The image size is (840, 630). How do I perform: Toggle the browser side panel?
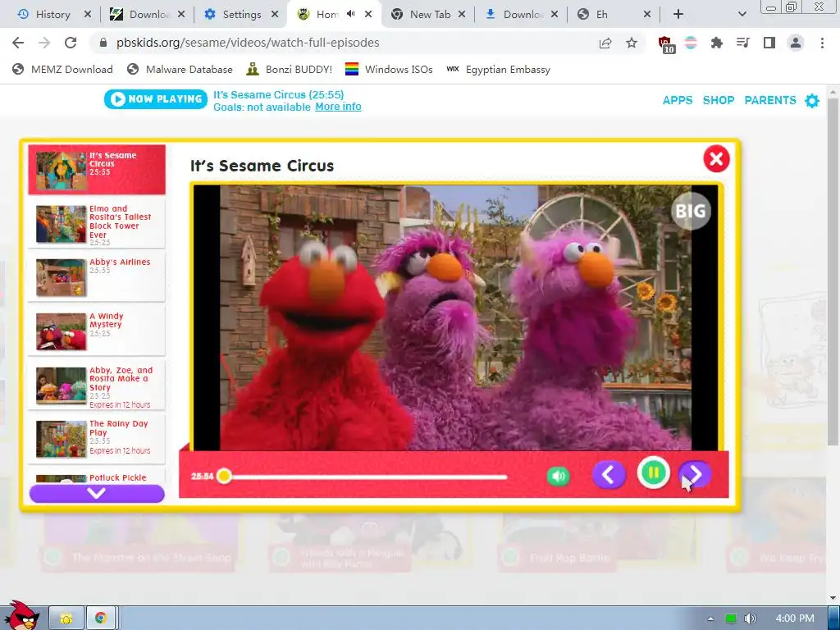point(769,43)
